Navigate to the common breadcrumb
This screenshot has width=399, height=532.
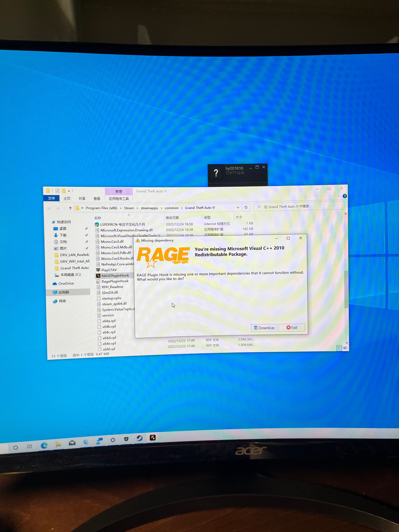coord(172,208)
